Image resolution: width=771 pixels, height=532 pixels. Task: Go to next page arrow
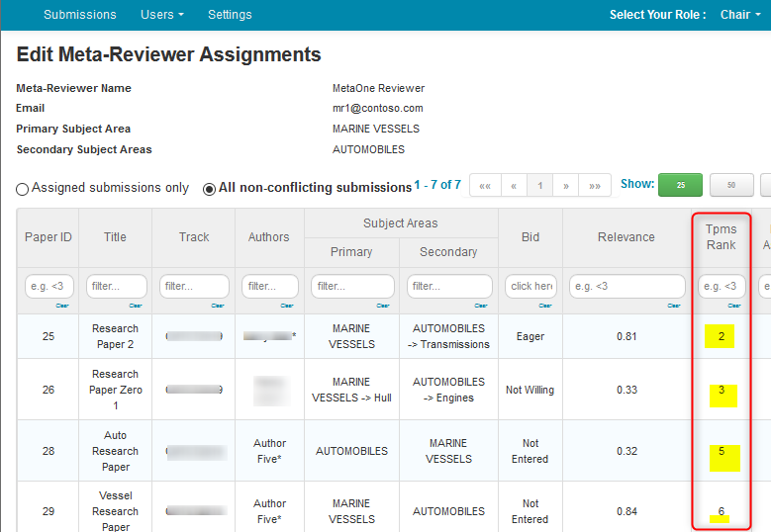coord(566,185)
